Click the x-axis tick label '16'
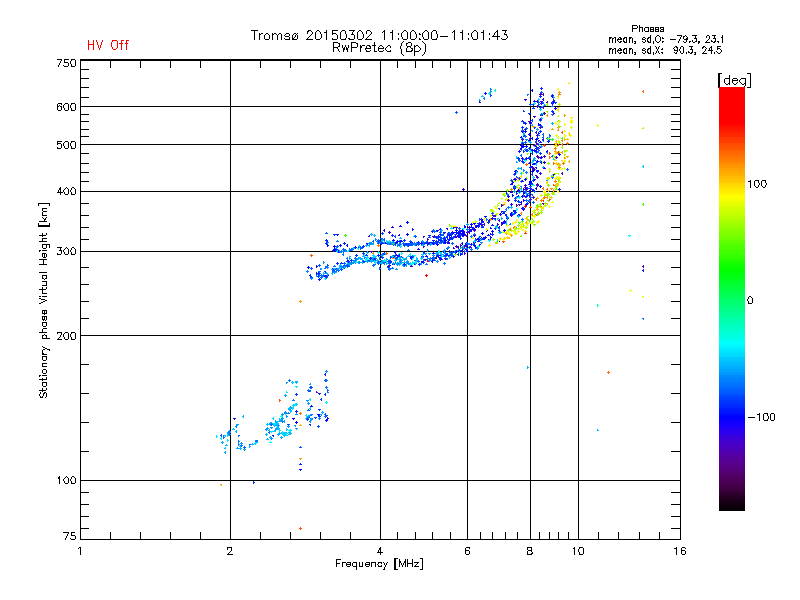This screenshot has height=600, width=800. pos(680,551)
